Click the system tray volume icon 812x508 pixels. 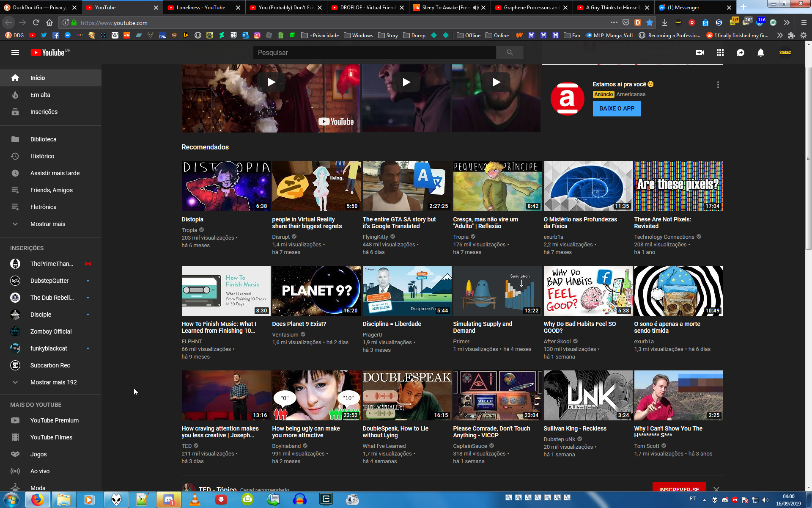765,500
